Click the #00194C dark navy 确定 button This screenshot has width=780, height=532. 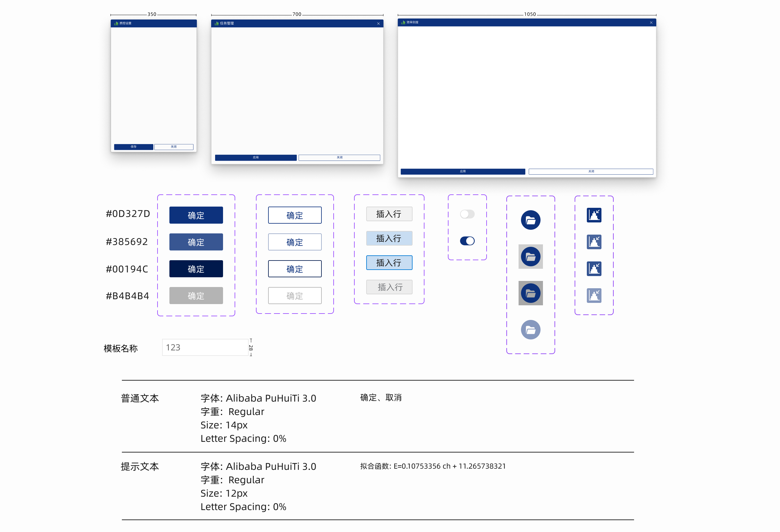tap(196, 269)
